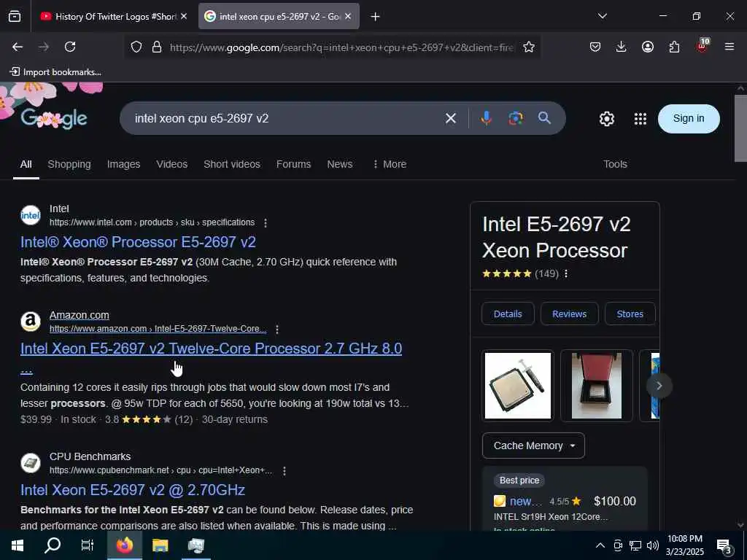Open Firefox View icon in tab bar
The image size is (747, 560).
click(x=15, y=16)
